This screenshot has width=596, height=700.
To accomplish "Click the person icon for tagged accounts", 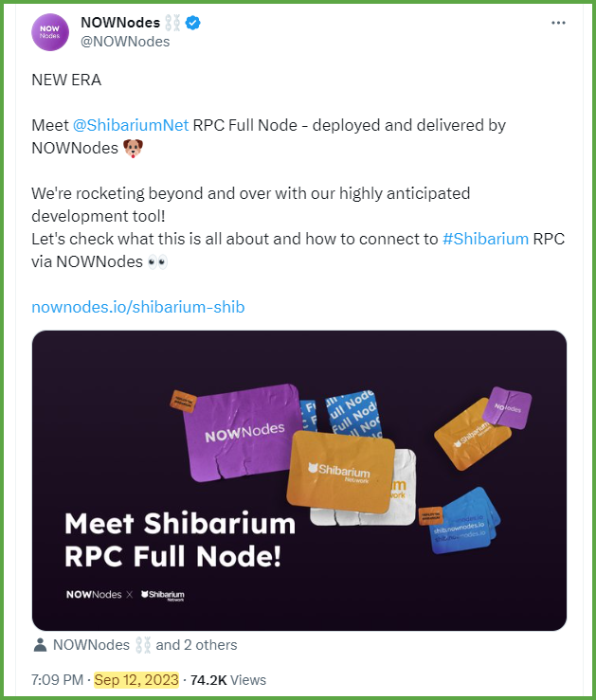I will point(40,645).
